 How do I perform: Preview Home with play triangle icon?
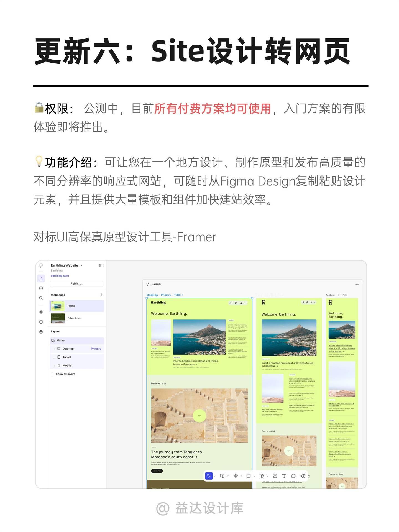(x=148, y=284)
